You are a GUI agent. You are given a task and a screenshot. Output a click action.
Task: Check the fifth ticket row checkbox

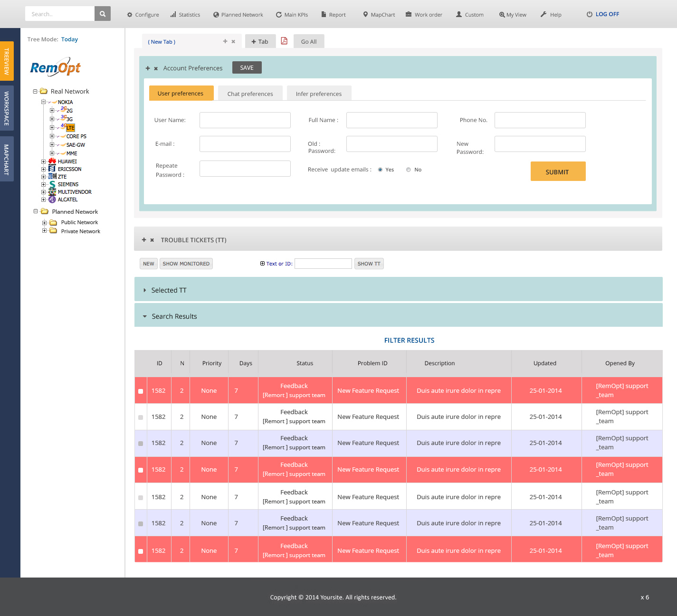141,498
